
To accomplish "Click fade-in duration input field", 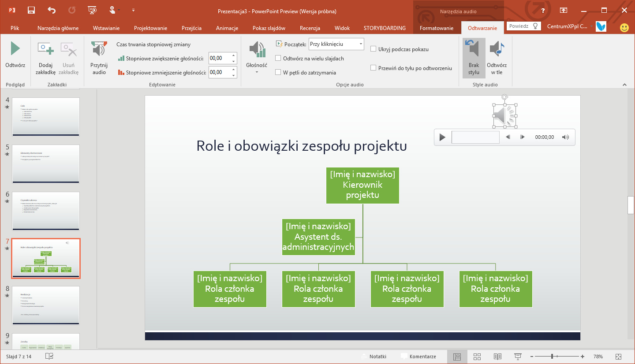I will tap(219, 58).
